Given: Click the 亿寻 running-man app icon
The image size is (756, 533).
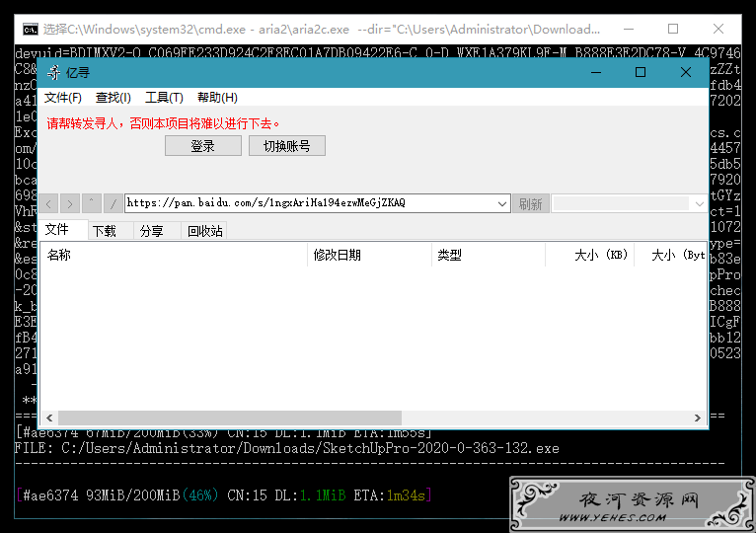Looking at the screenshot, I should click(53, 73).
